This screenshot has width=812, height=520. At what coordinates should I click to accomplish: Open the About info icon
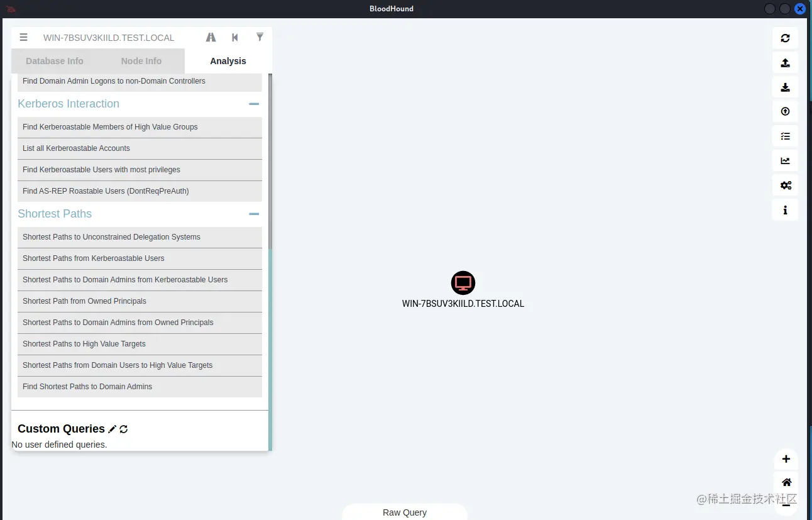(785, 210)
